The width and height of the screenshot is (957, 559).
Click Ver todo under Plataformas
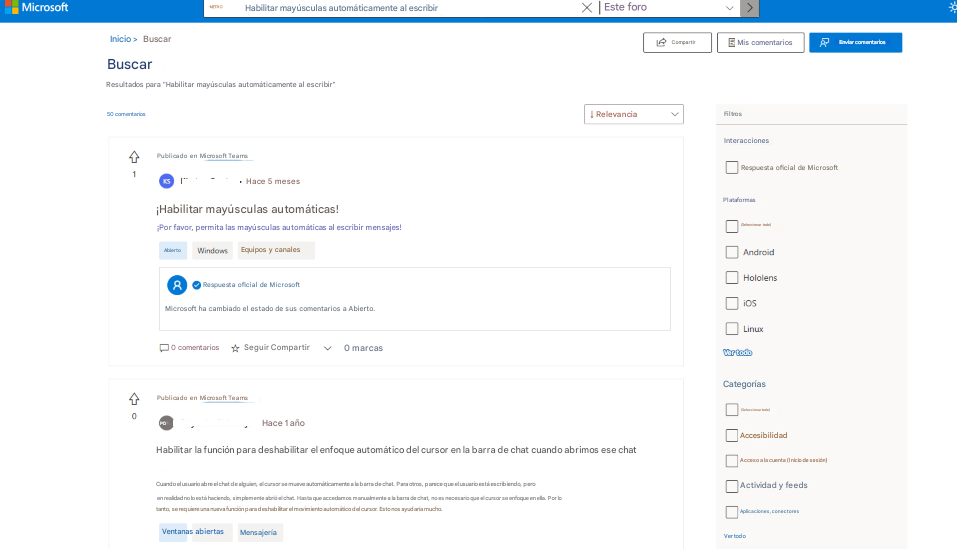(x=737, y=353)
